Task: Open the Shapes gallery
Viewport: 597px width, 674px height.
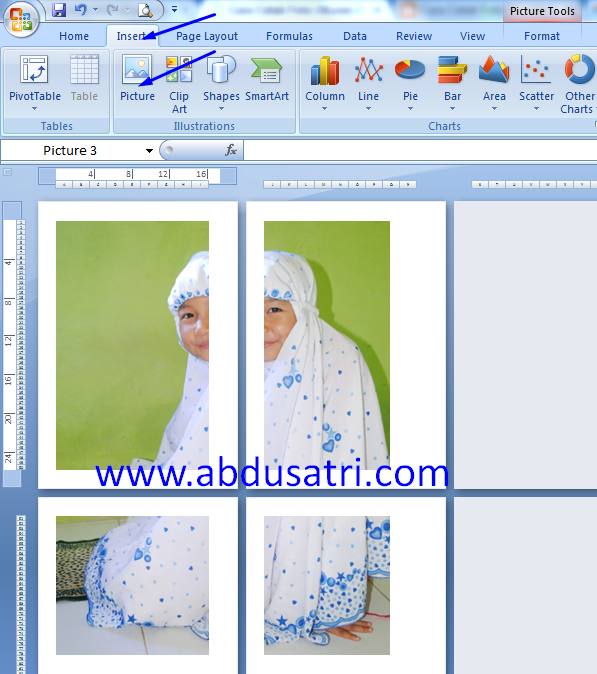Action: pyautogui.click(x=221, y=79)
